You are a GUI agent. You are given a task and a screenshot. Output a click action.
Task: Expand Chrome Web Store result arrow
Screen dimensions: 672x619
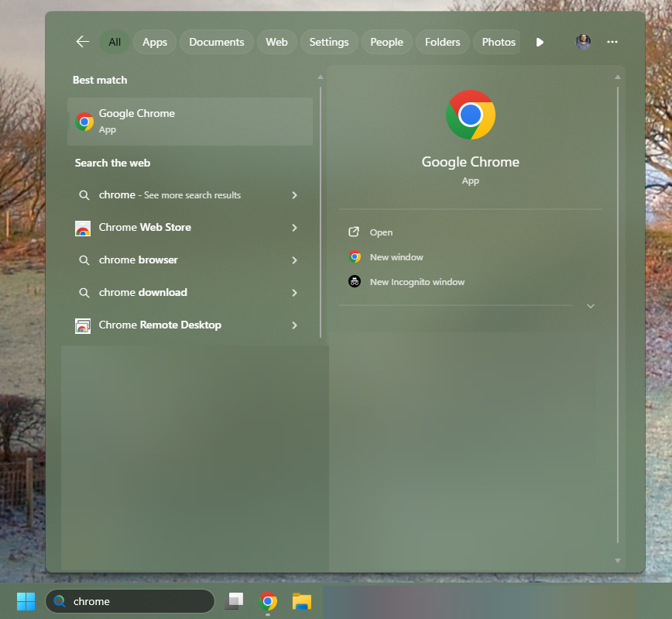294,228
